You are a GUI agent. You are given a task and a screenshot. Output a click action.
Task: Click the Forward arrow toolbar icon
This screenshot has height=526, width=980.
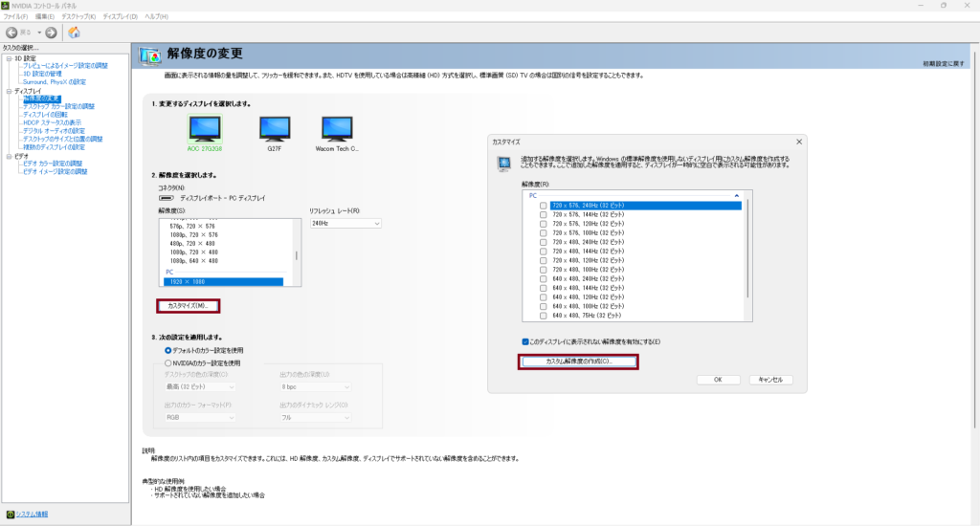51,33
